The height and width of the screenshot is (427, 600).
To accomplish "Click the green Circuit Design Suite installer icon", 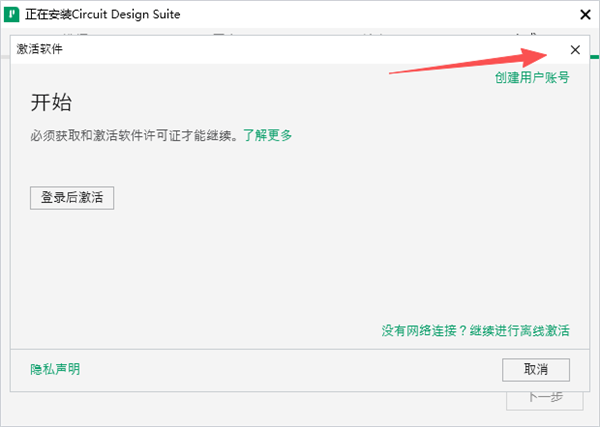I will [14, 15].
